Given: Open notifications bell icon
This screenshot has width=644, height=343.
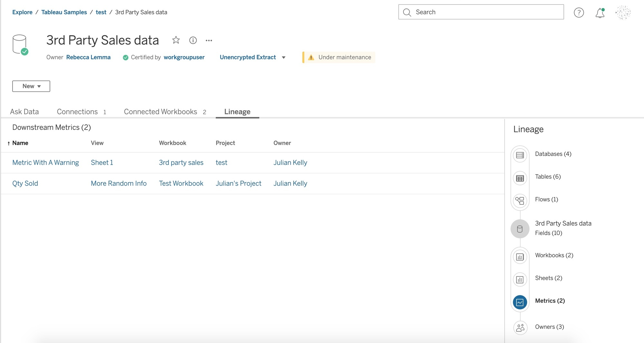Looking at the screenshot, I should 600,13.
